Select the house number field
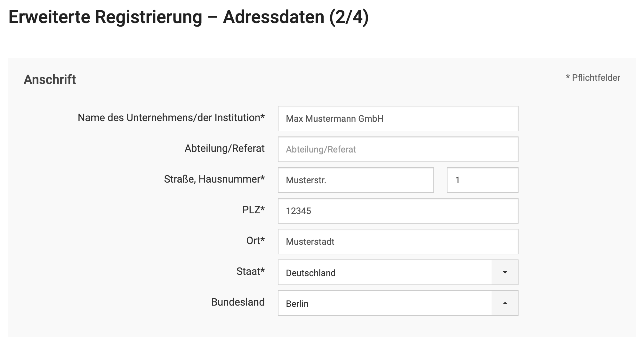Viewport: 644px width, 337px height. click(482, 180)
